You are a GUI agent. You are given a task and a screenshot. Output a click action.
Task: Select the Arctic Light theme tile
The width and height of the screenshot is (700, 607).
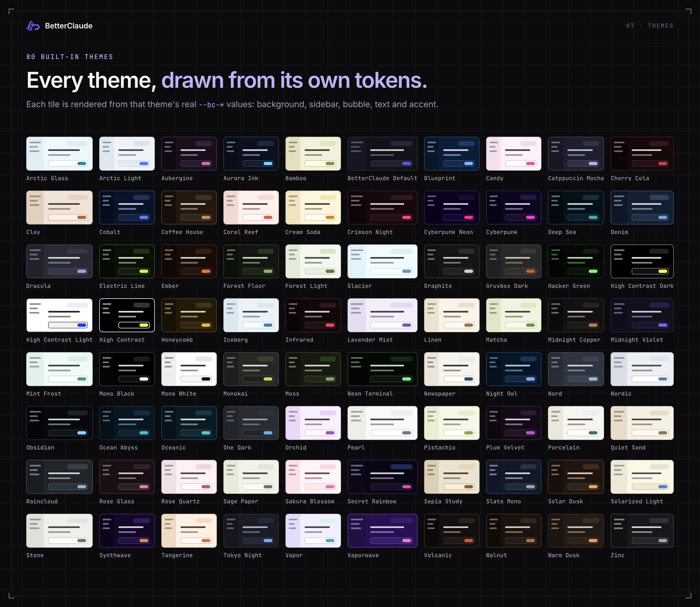point(127,153)
